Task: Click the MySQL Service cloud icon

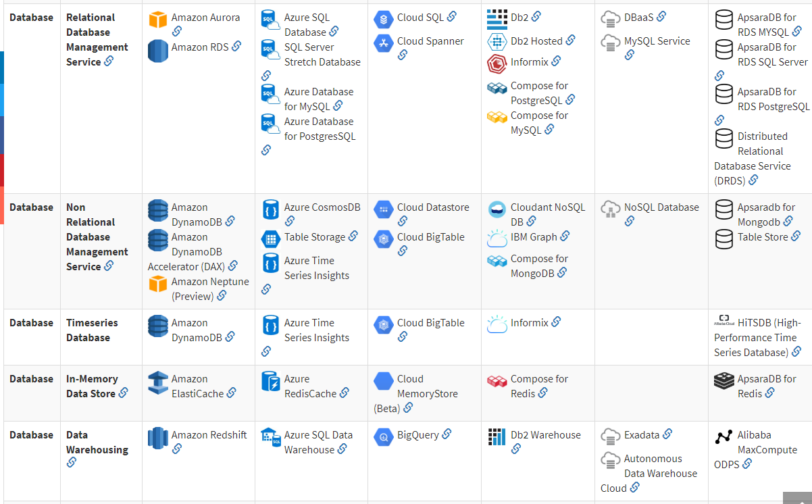Action: point(611,43)
